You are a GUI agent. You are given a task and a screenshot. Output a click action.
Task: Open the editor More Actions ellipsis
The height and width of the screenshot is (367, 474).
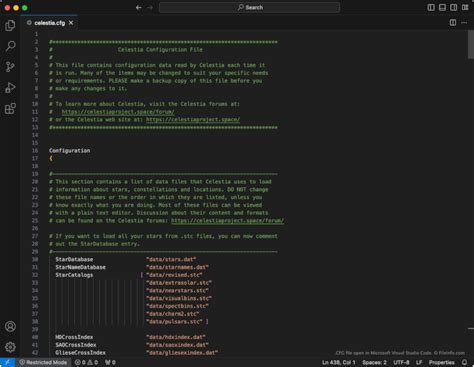pyautogui.click(x=464, y=23)
